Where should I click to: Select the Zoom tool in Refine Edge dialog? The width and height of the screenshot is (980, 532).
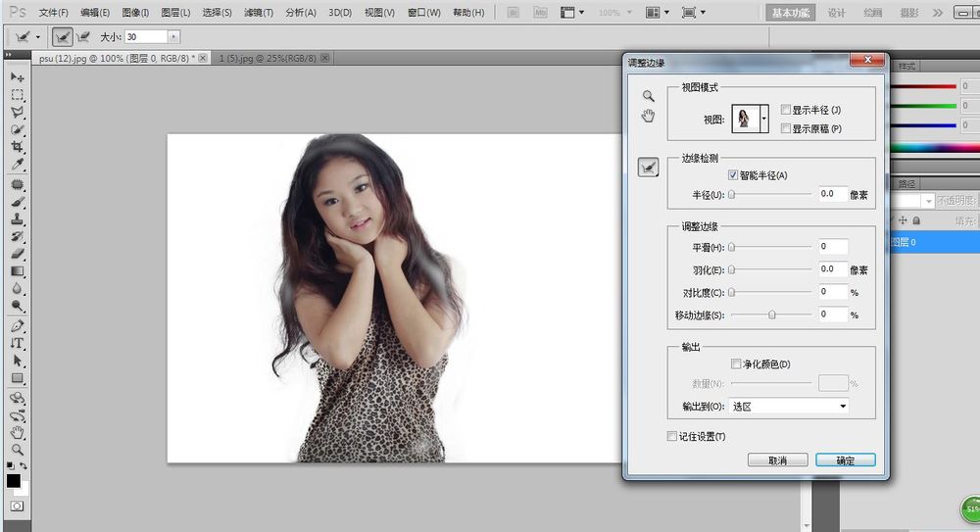pyautogui.click(x=648, y=96)
